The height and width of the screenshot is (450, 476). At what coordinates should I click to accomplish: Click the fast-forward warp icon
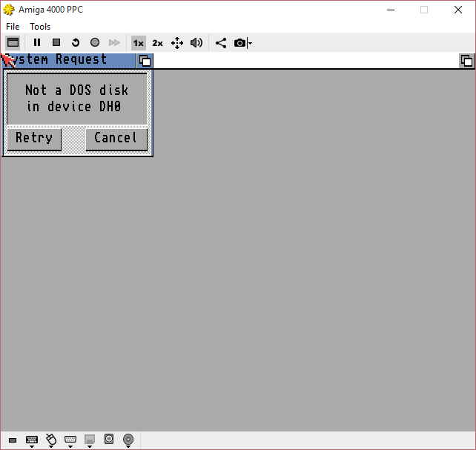(x=114, y=42)
